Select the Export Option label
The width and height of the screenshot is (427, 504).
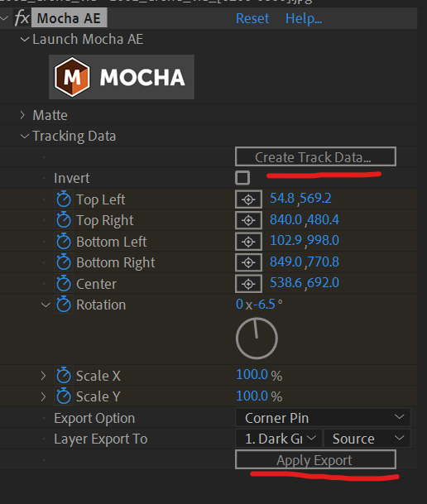point(94,418)
